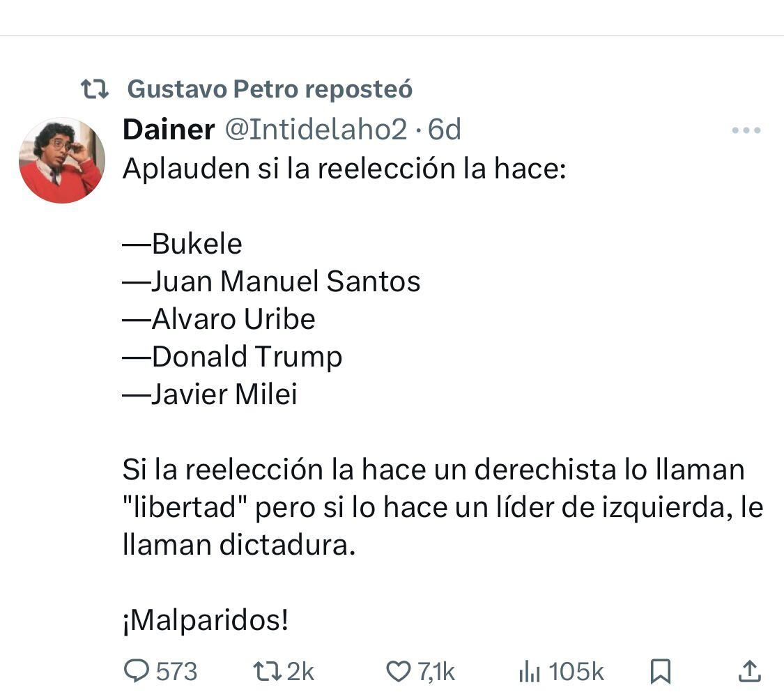Open the tweet timestamp 6d

[446, 130]
